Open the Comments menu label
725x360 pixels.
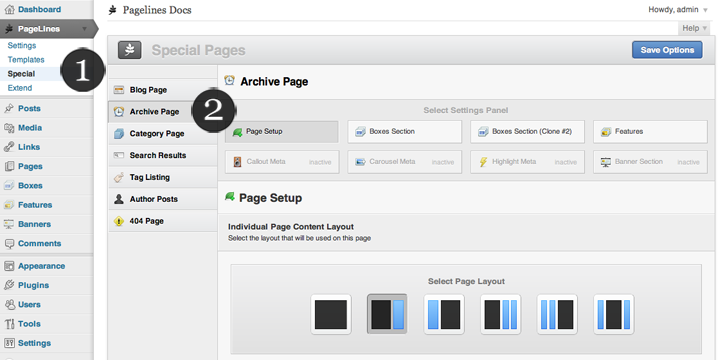[x=39, y=244]
